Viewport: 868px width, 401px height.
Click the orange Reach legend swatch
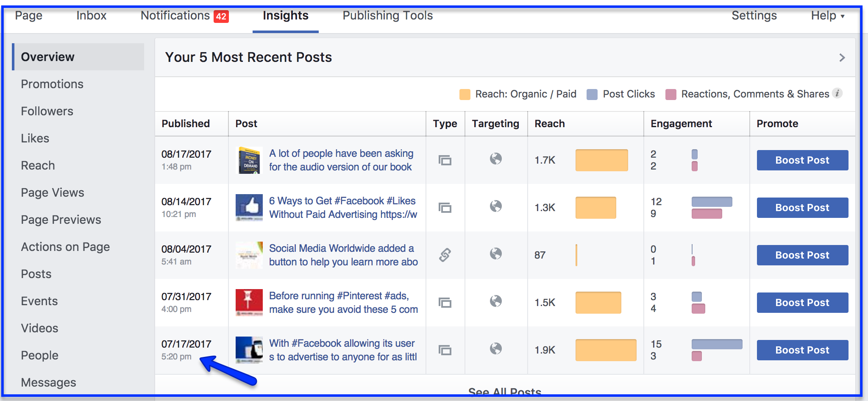click(465, 94)
